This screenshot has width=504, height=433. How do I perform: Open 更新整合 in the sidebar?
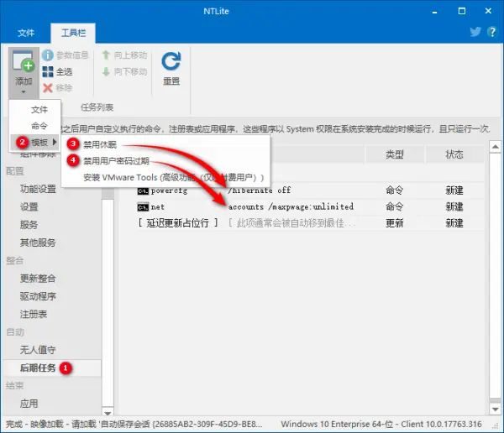(38, 278)
